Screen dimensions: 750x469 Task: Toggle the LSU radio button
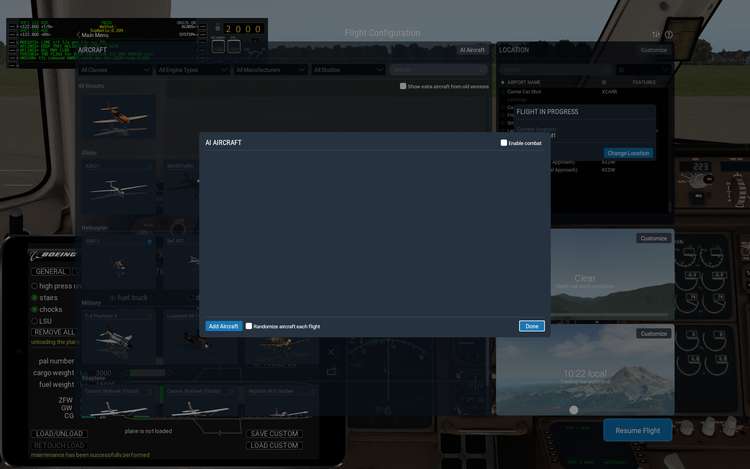[34, 321]
